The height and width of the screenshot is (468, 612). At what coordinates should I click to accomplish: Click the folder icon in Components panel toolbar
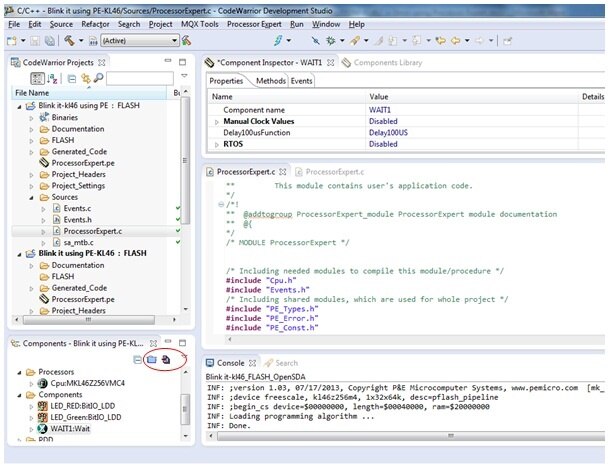[x=151, y=359]
